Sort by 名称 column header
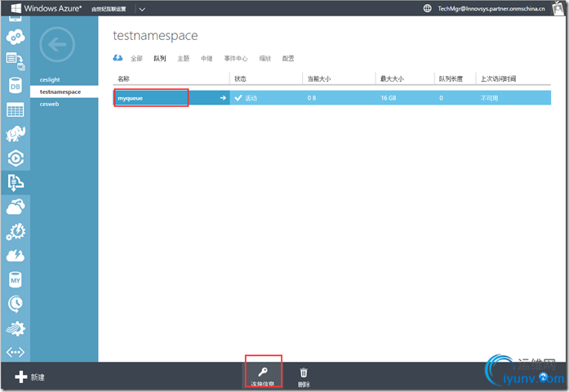This screenshot has width=569, height=392. [123, 78]
